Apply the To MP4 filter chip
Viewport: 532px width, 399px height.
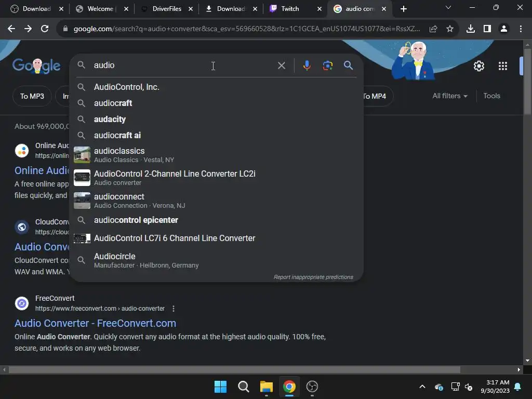[x=375, y=96]
